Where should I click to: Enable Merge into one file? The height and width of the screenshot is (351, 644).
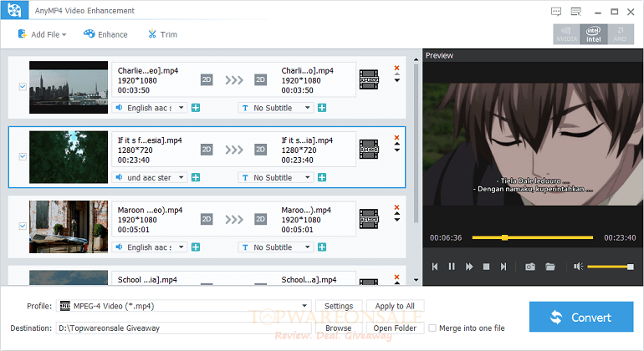pyautogui.click(x=432, y=328)
